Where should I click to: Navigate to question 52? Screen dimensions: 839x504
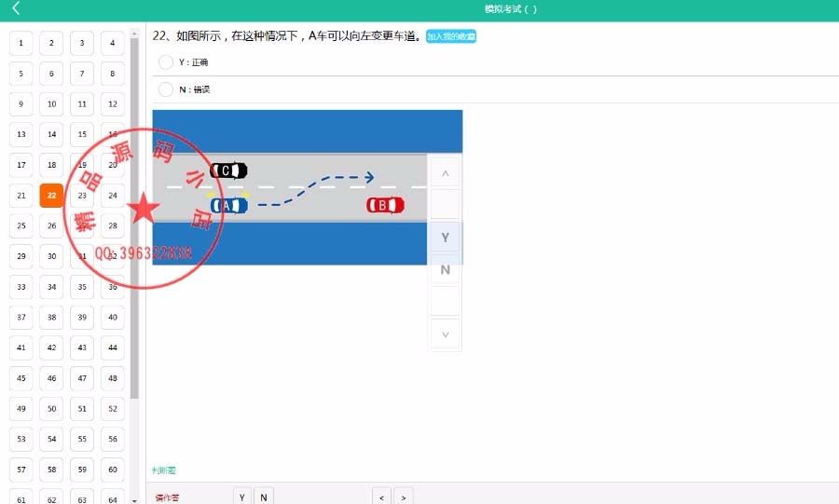coord(113,408)
